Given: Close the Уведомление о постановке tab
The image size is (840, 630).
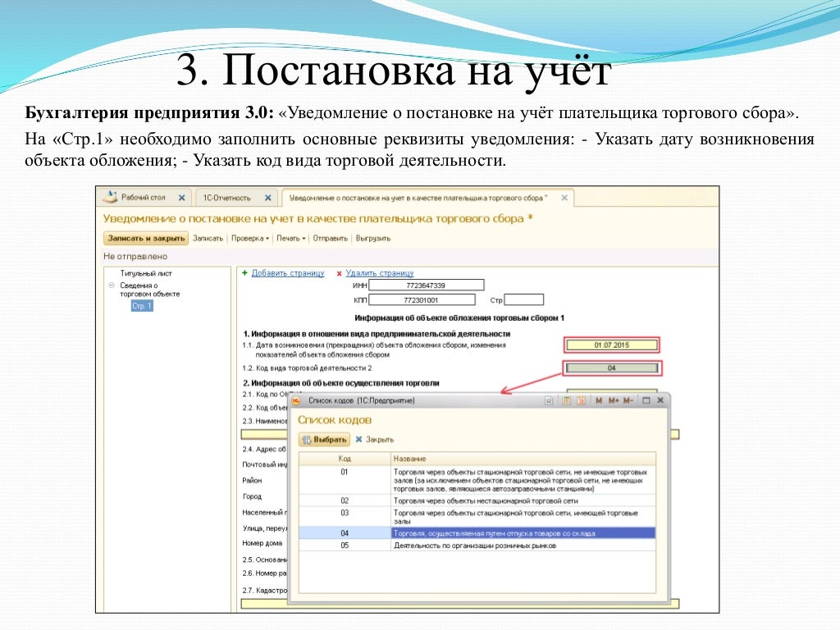Looking at the screenshot, I should click(x=564, y=198).
